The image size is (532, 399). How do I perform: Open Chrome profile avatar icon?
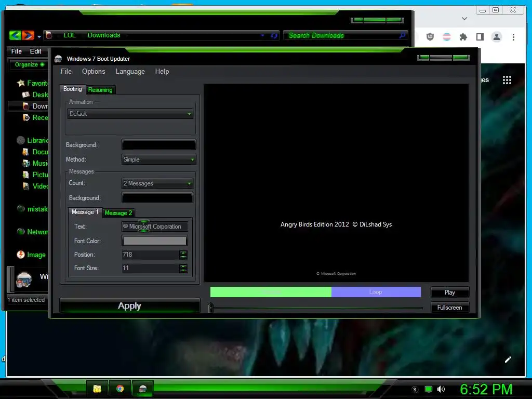coord(496,37)
